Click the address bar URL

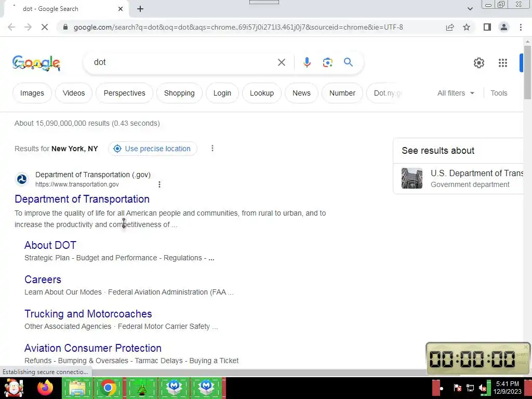(x=238, y=27)
